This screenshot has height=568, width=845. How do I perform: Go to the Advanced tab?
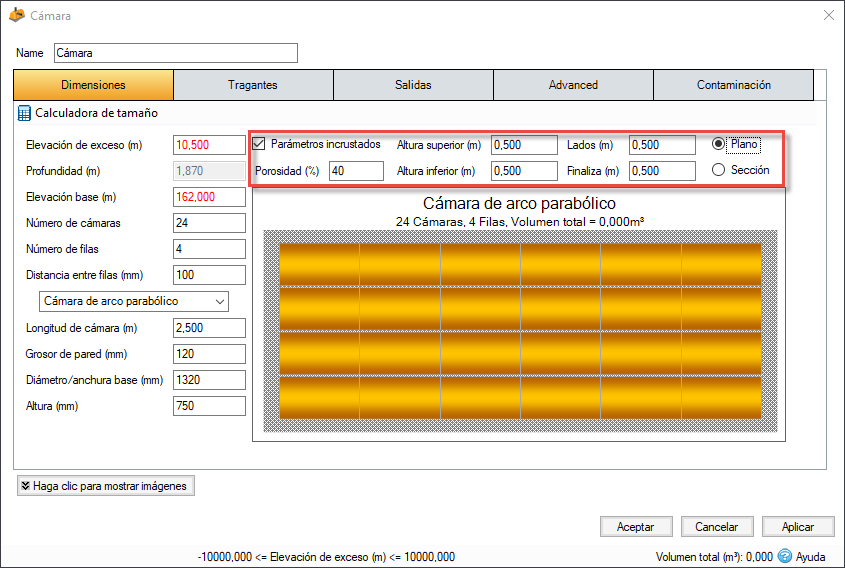pyautogui.click(x=573, y=85)
